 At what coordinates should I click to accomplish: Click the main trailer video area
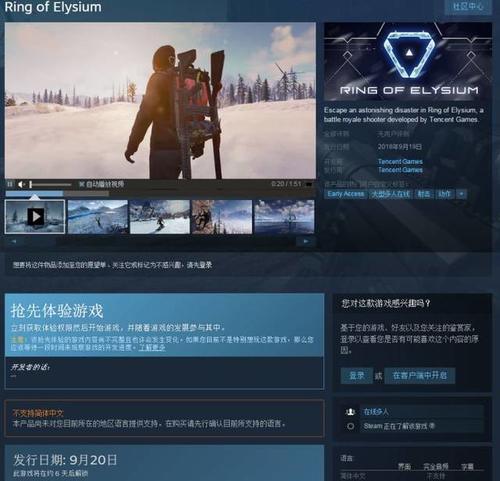[160, 101]
